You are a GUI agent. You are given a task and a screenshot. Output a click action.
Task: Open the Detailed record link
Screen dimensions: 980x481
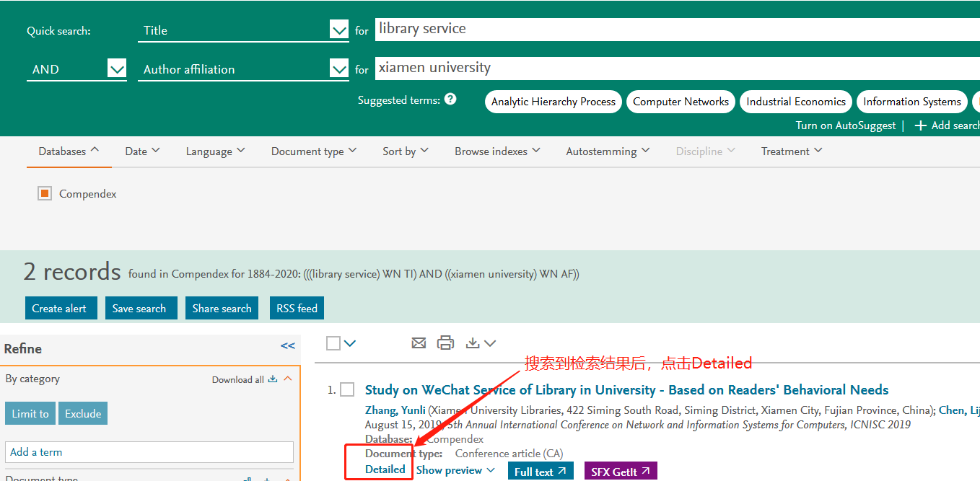click(x=385, y=469)
